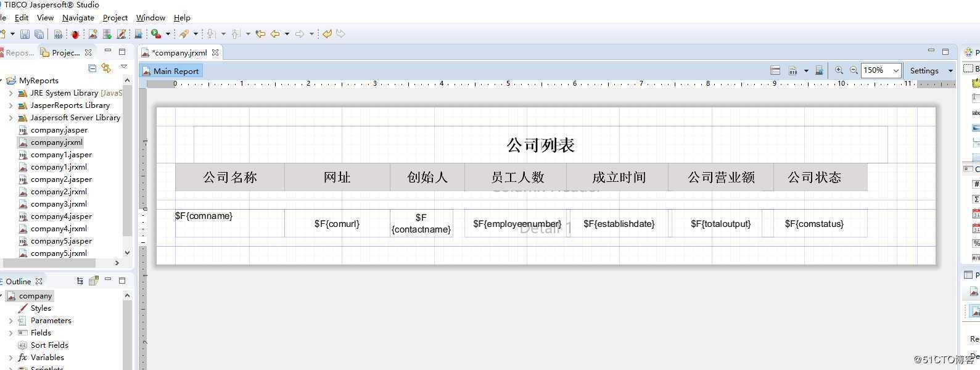
Task: Click the grey Forward navigation arrow
Action: pos(300,34)
